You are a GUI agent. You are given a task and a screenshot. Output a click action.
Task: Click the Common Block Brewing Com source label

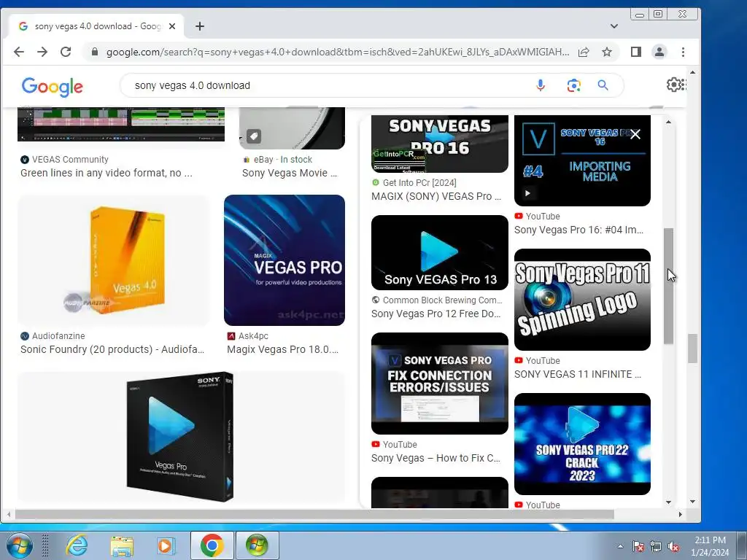tap(443, 300)
